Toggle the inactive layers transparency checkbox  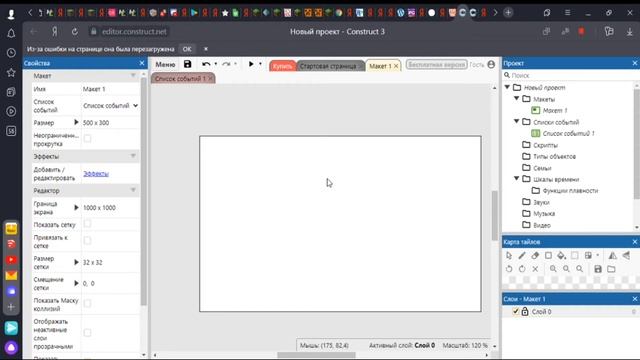(x=87, y=333)
